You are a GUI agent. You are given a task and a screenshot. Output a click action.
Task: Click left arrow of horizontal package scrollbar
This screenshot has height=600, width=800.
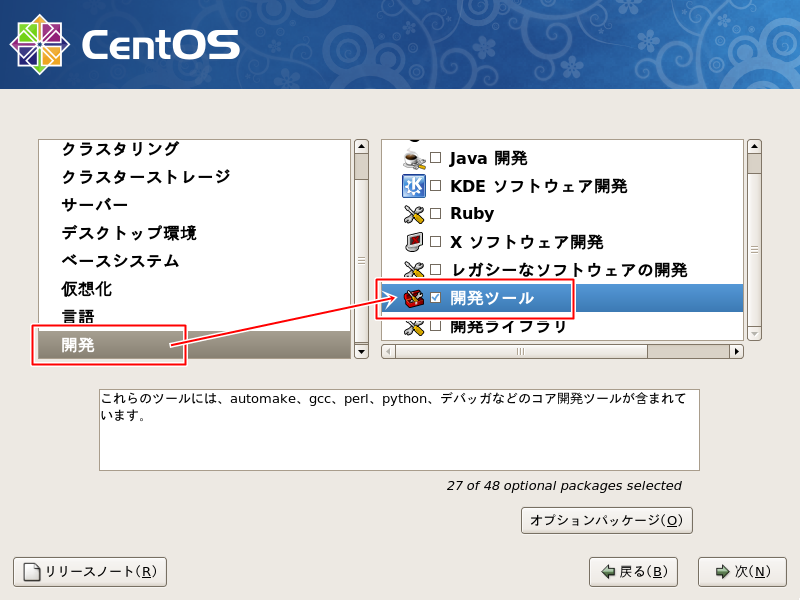[x=389, y=352]
